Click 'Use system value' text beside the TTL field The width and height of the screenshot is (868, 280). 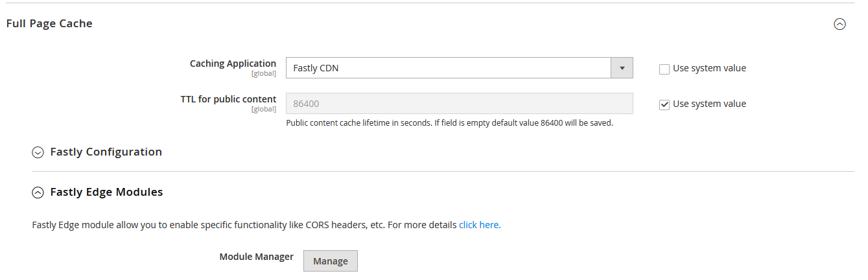[x=709, y=104]
